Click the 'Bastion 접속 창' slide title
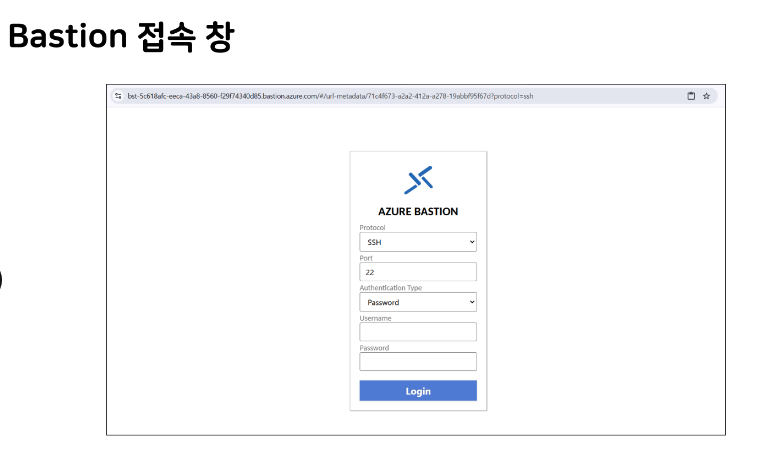Image resolution: width=780 pixels, height=460 pixels. click(x=121, y=37)
